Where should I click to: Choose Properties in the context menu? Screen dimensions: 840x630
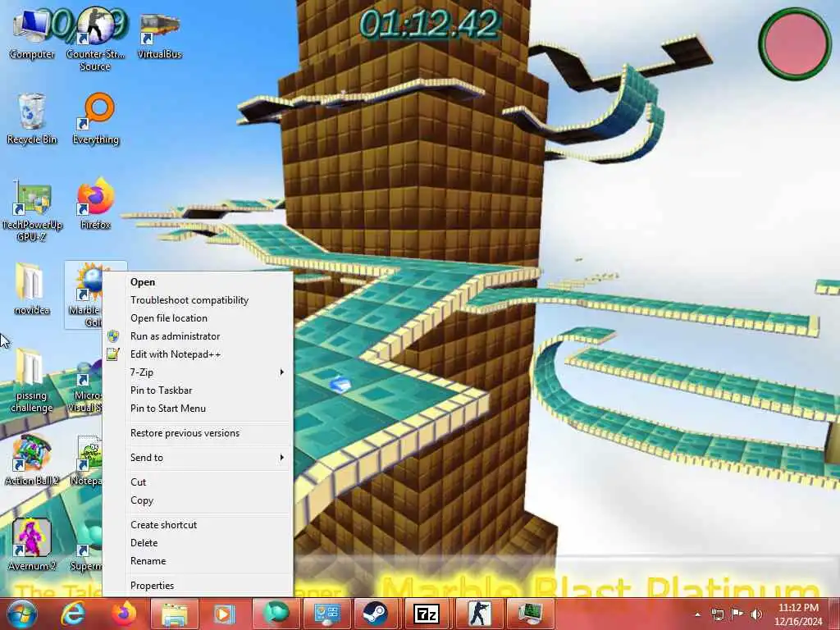click(197, 586)
